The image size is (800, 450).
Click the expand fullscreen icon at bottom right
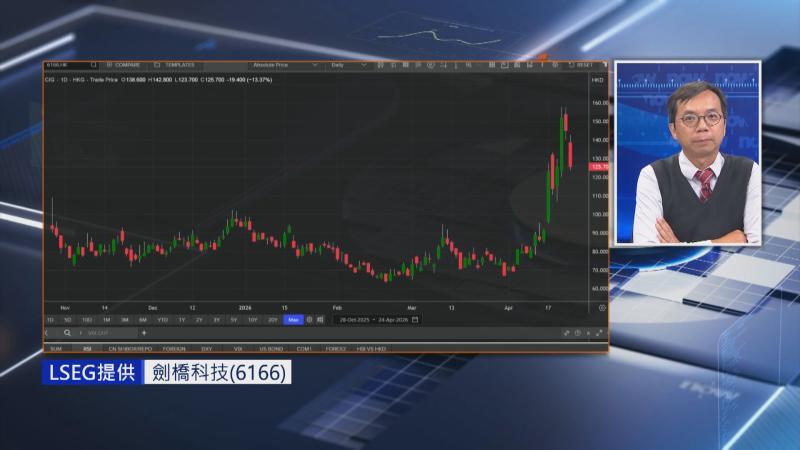click(599, 333)
